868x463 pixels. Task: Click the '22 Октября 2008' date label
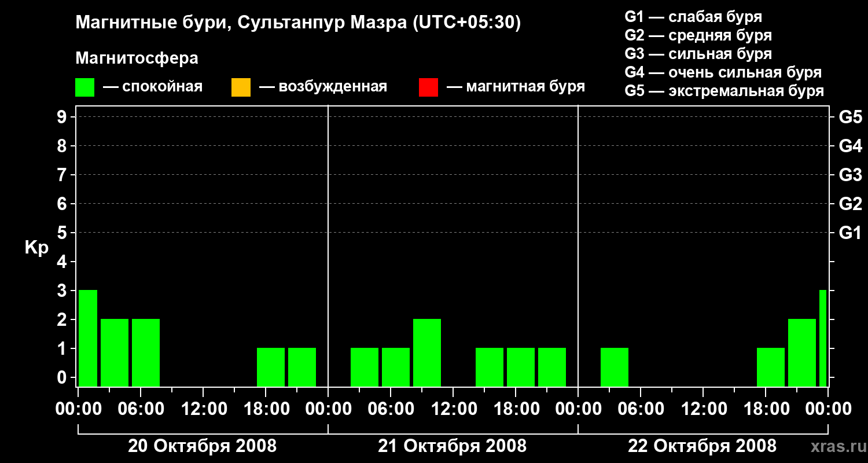[703, 446]
